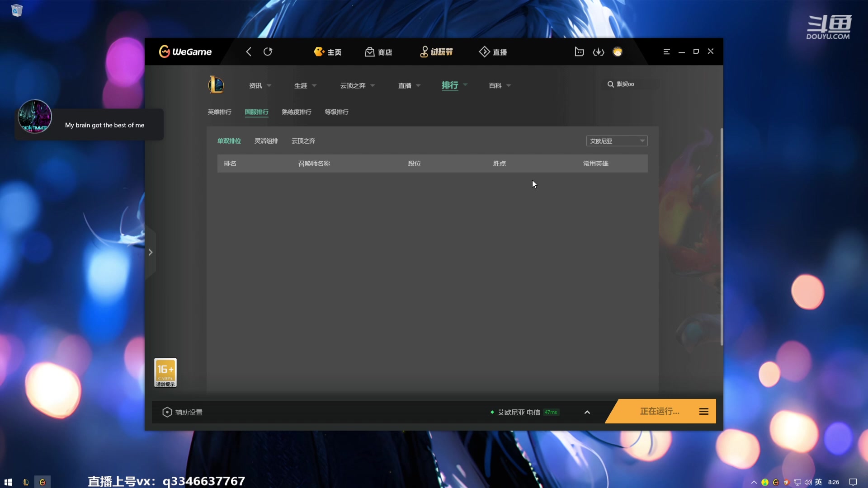This screenshot has width=868, height=488.
Task: Click the user avatar in the WeGame title bar
Action: click(618, 52)
